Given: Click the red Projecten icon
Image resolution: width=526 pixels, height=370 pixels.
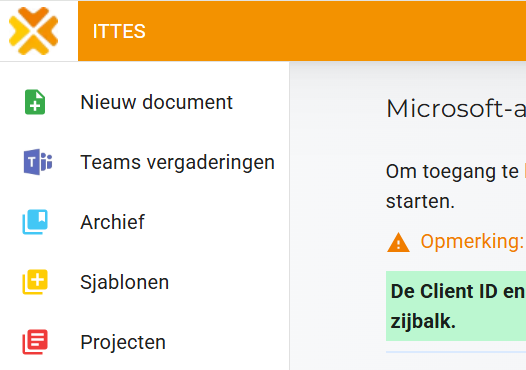Looking at the screenshot, I should pos(35,342).
